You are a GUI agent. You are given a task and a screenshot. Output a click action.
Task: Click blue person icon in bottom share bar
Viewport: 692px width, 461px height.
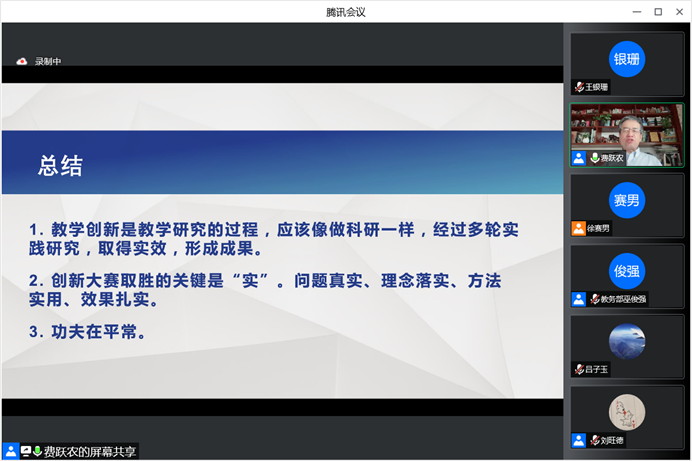pos(10,451)
